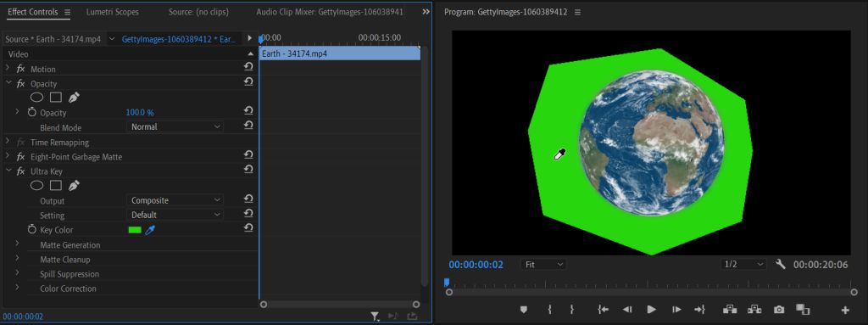868x325 pixels.
Task: Reset the Setting parameter
Action: pyautogui.click(x=248, y=213)
